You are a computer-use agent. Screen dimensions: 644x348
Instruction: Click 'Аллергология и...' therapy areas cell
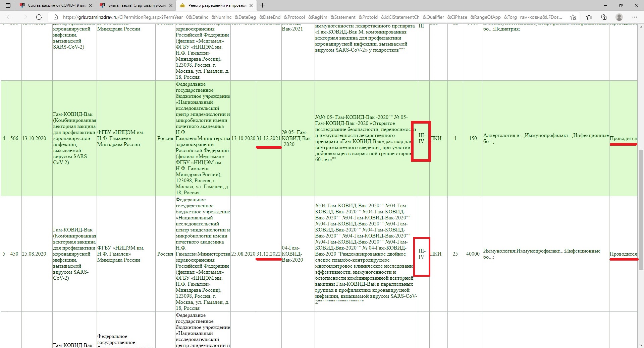[546, 138]
